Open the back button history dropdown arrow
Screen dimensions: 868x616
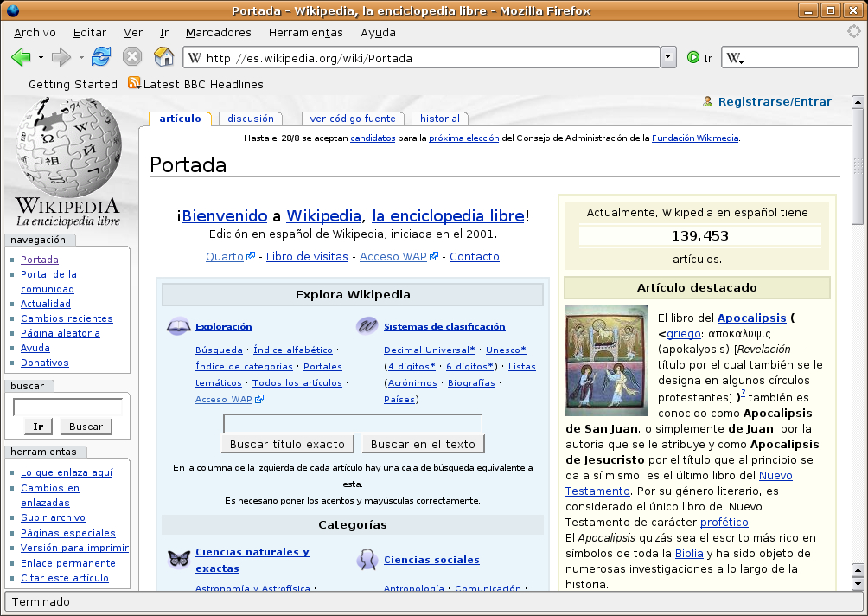(x=41, y=58)
